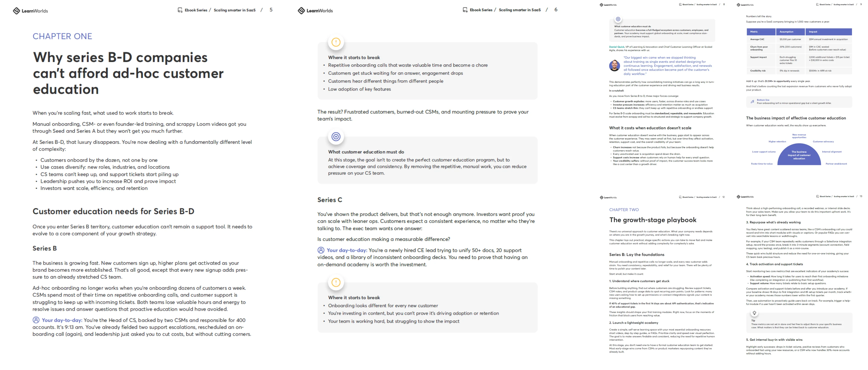Screen dimensions: 868x370
Task: Click the target icon on the page 8 callout box
Action: [618, 20]
